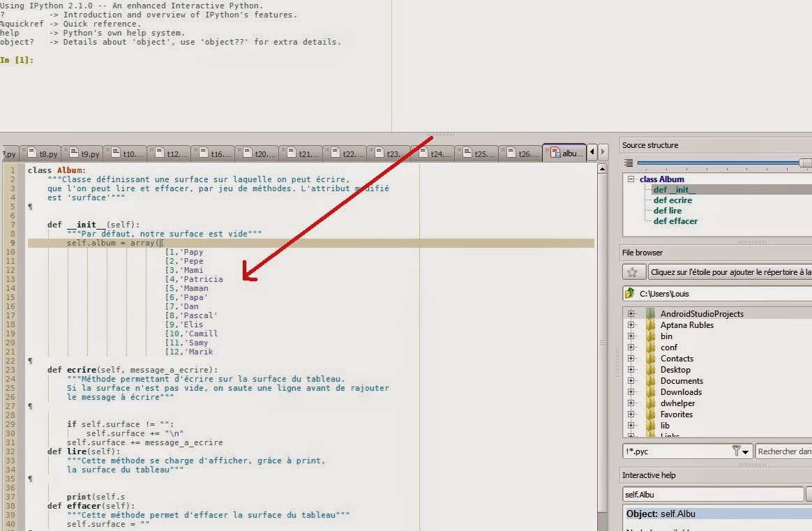
Task: Click the Aptana Rubles folder icon
Action: 650,325
